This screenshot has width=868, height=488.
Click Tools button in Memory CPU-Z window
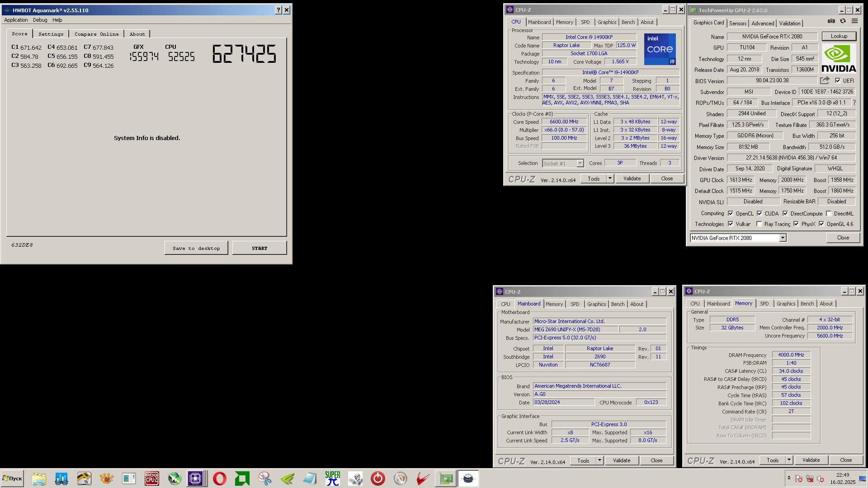[x=773, y=460]
